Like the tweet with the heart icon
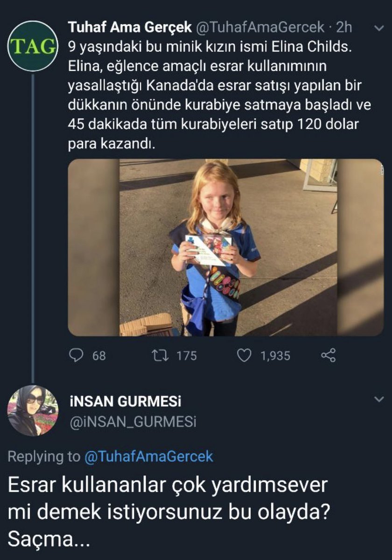Viewport: 392px width, 560px height. pyautogui.click(x=244, y=356)
